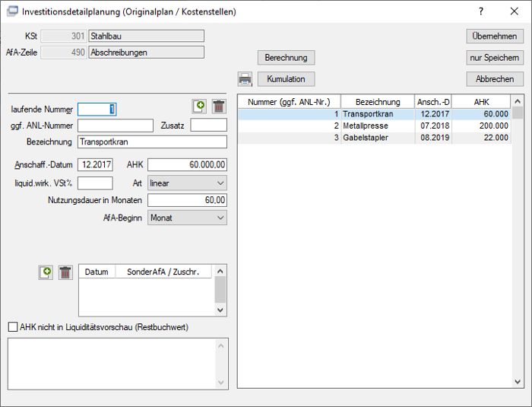Screen dimensions: 532x407
Task: Click the main table scrollbar thumb
Action: click(x=518, y=113)
